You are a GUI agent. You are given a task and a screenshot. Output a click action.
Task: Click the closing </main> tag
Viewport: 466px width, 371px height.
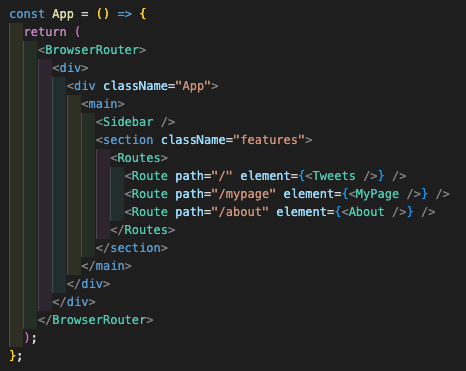[x=106, y=266]
